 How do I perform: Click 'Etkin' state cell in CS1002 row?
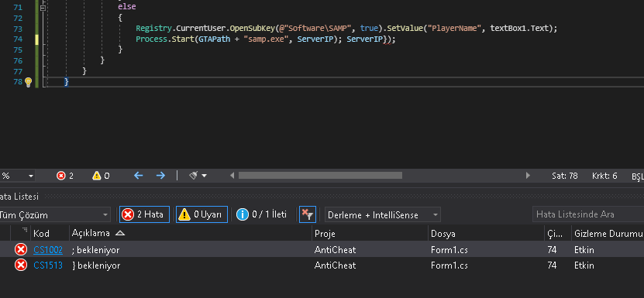click(584, 249)
